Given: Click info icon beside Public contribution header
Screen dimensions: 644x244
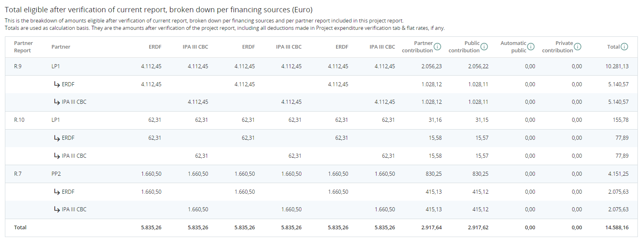Looking at the screenshot, I should click(484, 47).
